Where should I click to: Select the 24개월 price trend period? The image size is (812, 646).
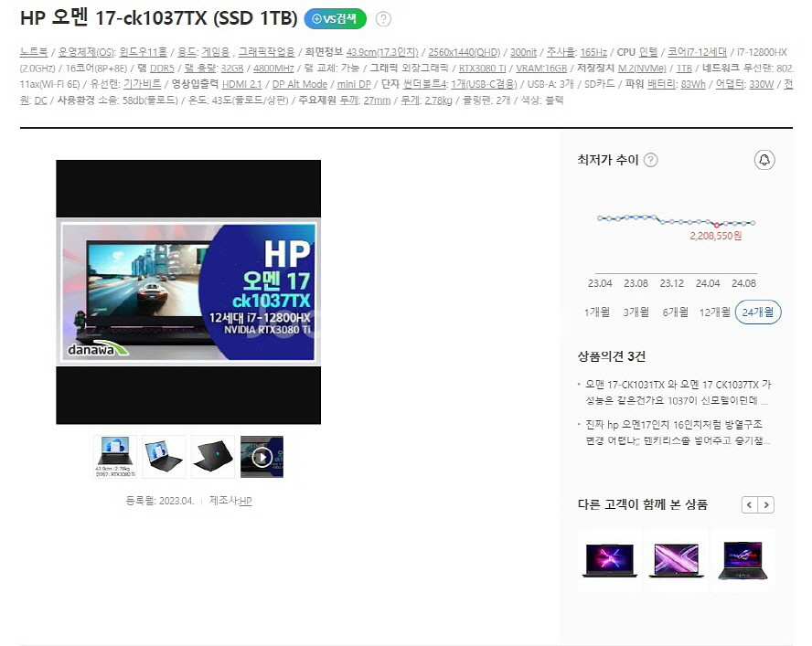point(758,312)
